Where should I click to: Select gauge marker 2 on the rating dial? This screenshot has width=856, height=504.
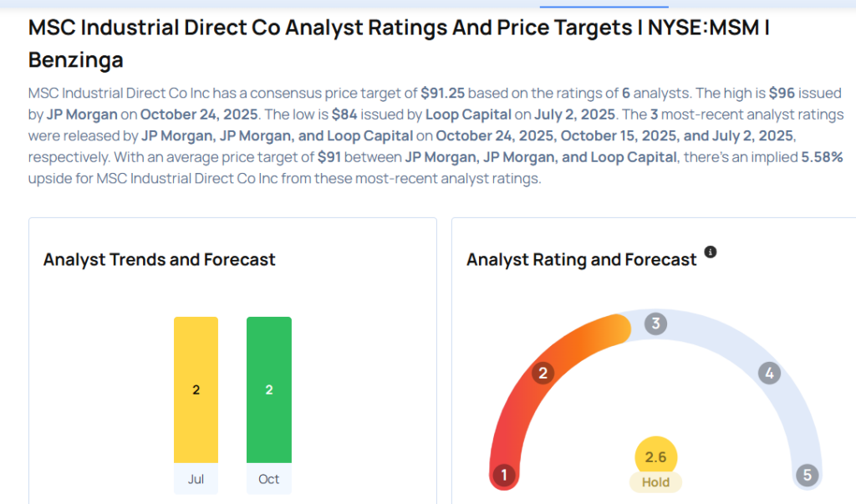point(543,373)
